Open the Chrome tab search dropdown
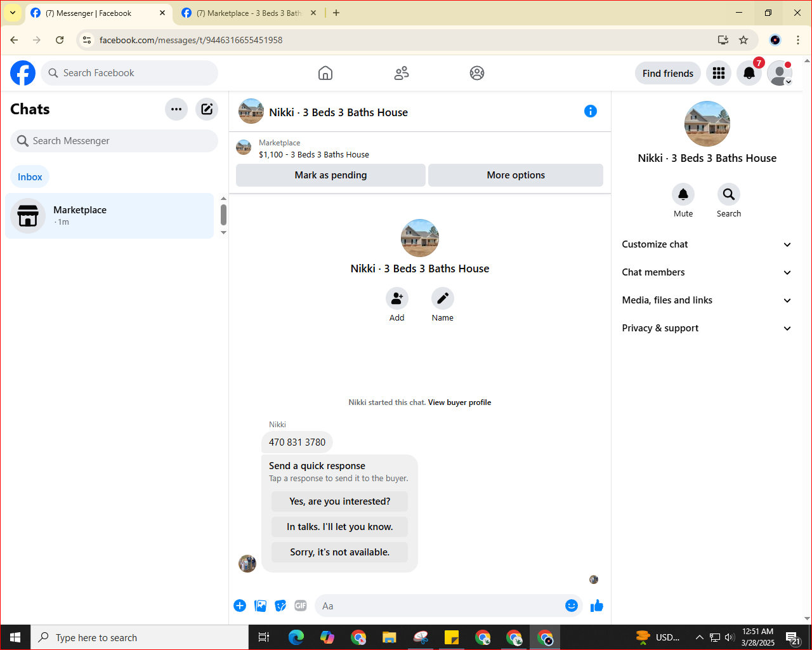The width and height of the screenshot is (812, 650). 13,13
